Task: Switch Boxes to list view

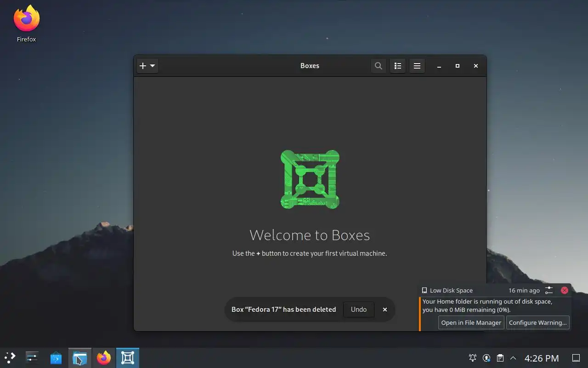Action: (398, 66)
